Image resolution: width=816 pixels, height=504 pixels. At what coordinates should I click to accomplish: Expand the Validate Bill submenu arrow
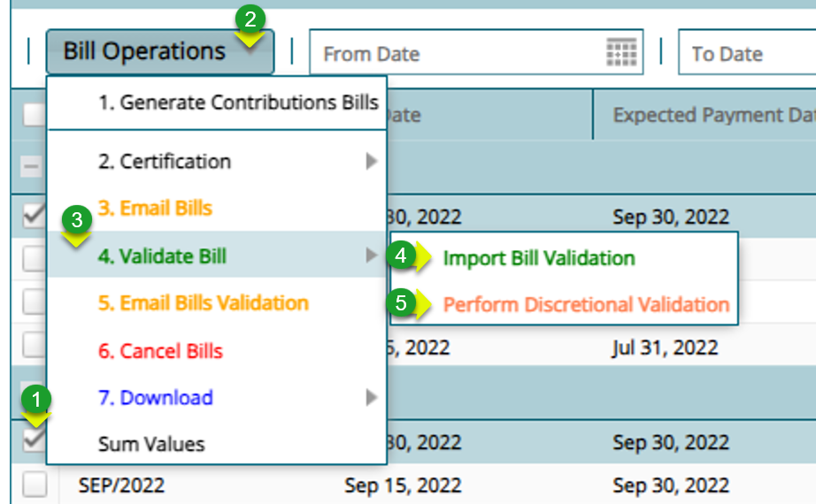coord(371,255)
